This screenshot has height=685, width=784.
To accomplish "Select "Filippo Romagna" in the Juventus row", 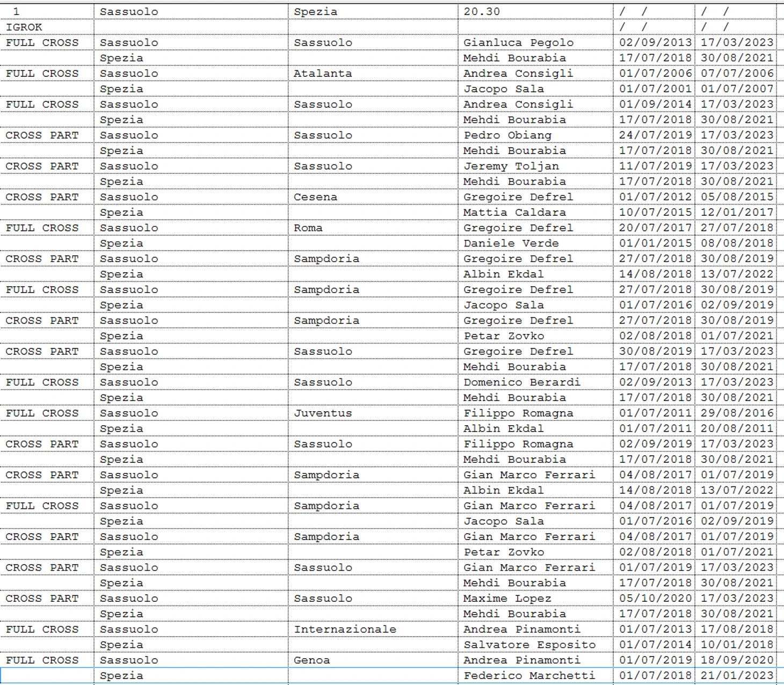I will (x=518, y=413).
